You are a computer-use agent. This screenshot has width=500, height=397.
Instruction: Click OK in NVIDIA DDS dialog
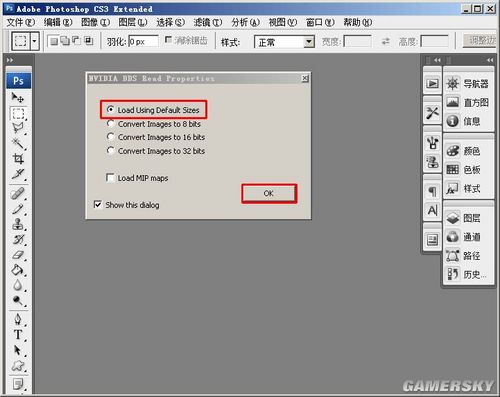tap(269, 193)
